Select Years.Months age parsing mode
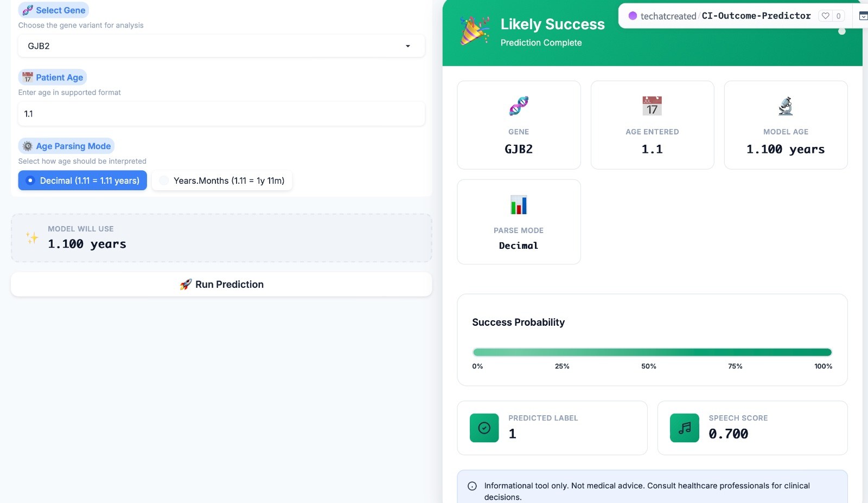Viewport: 868px width, 503px height. tap(222, 180)
